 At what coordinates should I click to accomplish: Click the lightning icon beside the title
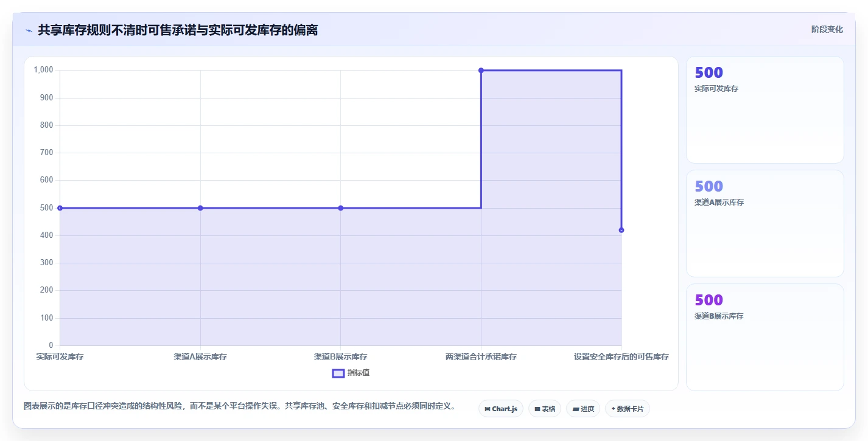(x=29, y=30)
